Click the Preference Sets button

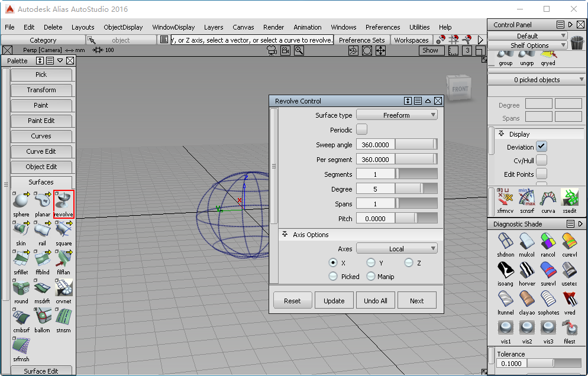coord(361,40)
